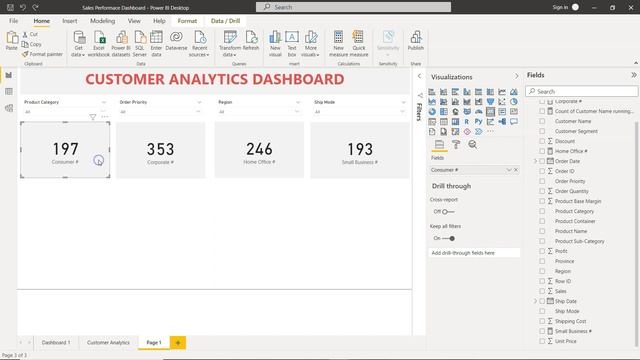
Task: Insert a New visual
Action: (x=275, y=38)
